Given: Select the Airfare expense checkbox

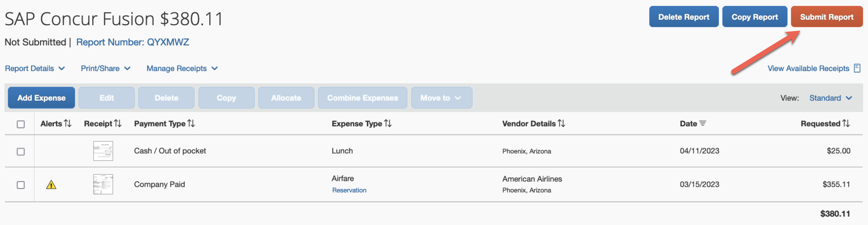Looking at the screenshot, I should (x=21, y=185).
